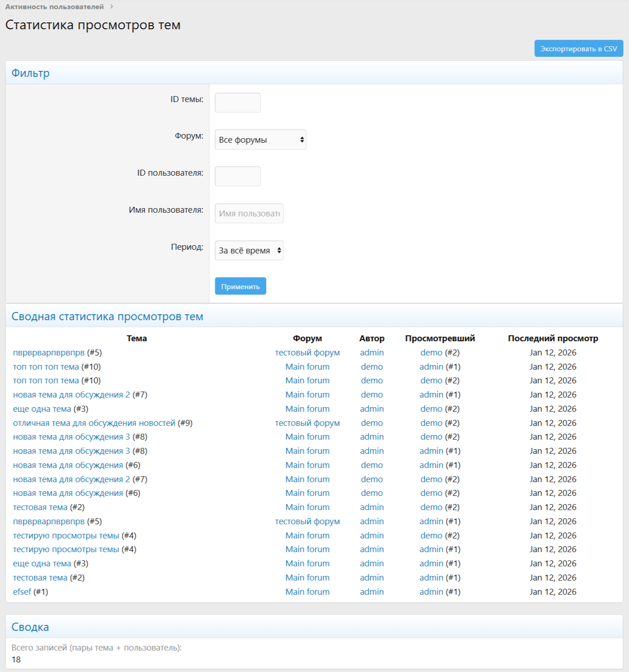The height and width of the screenshot is (672, 629).
Task: Click the Export to CSV button
Action: pos(578,48)
